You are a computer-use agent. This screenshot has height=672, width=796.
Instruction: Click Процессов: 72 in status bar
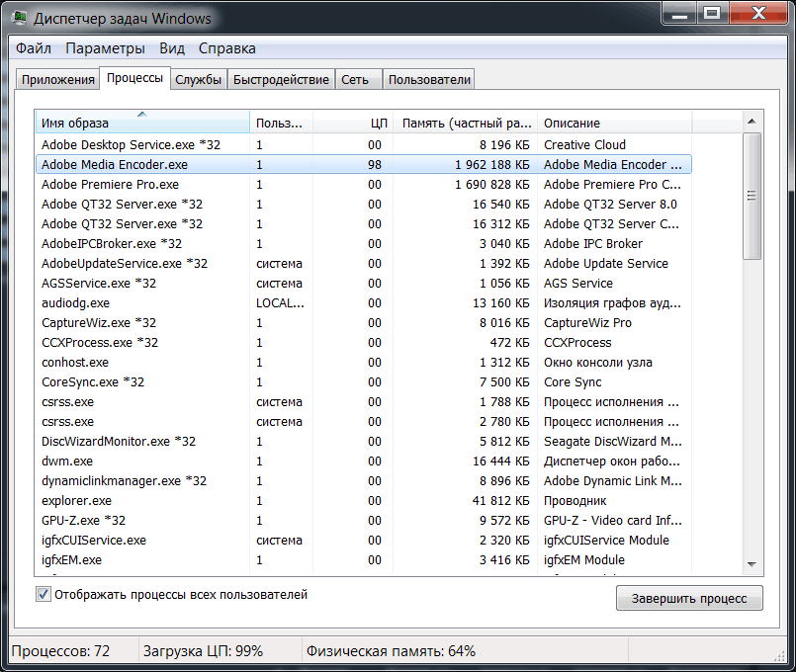(60, 650)
